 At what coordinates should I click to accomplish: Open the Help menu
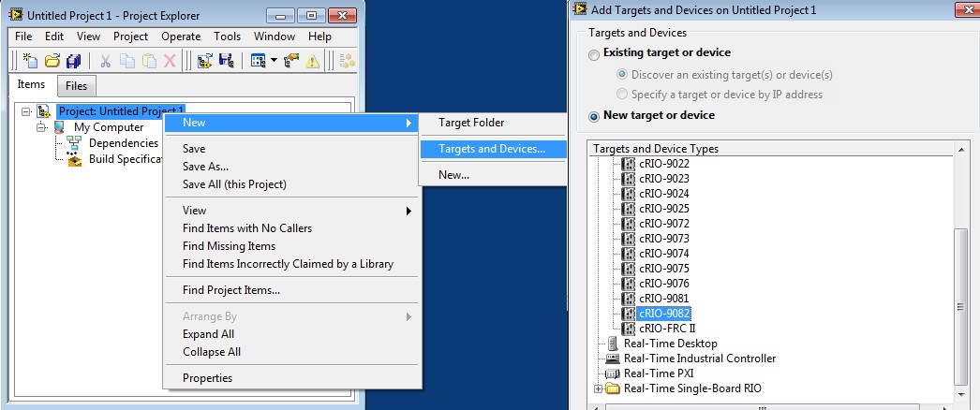click(x=320, y=37)
